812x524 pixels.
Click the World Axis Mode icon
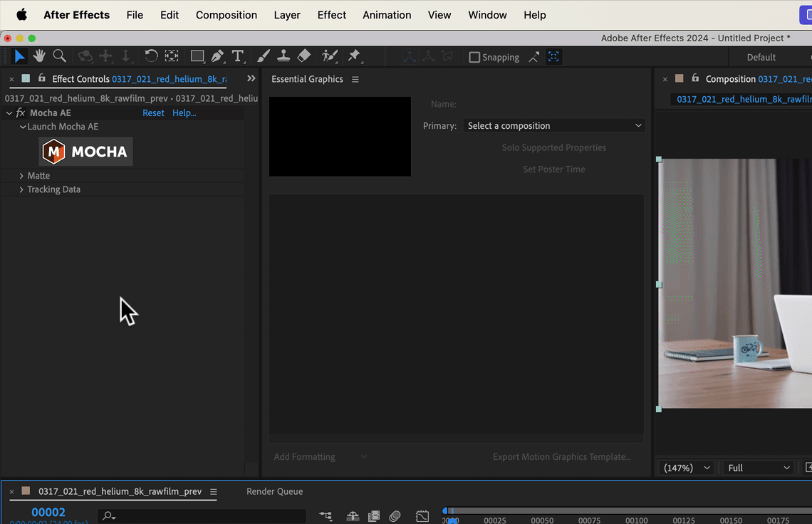coord(428,57)
